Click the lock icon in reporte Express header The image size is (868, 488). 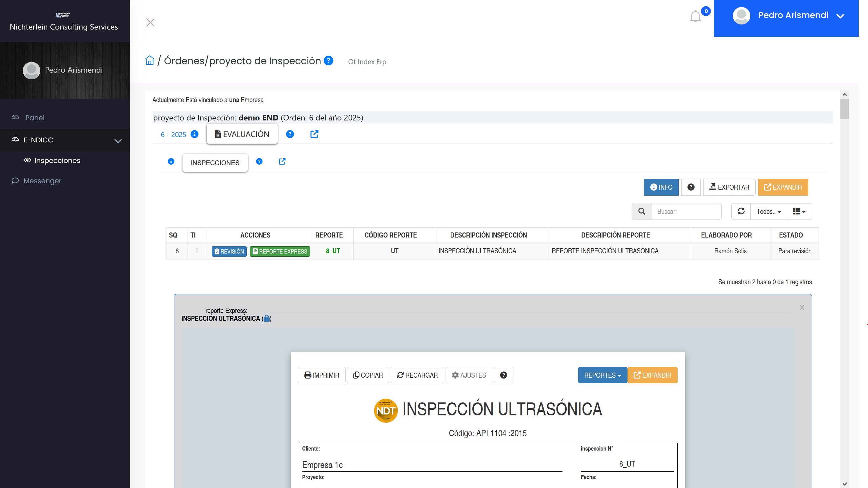point(266,318)
